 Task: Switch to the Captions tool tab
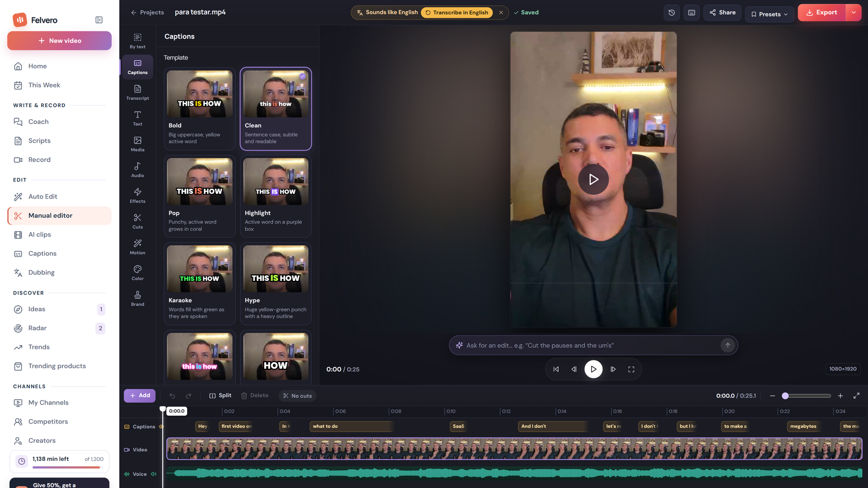138,67
